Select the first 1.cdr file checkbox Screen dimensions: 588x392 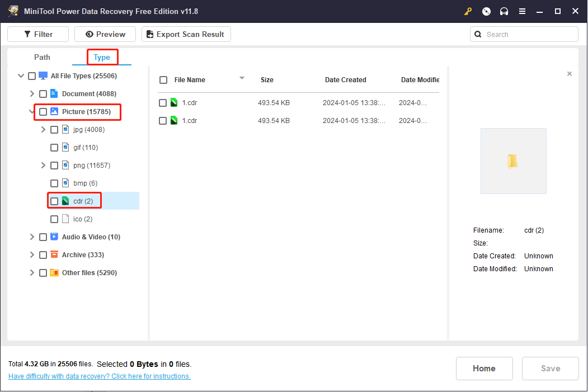click(x=163, y=103)
